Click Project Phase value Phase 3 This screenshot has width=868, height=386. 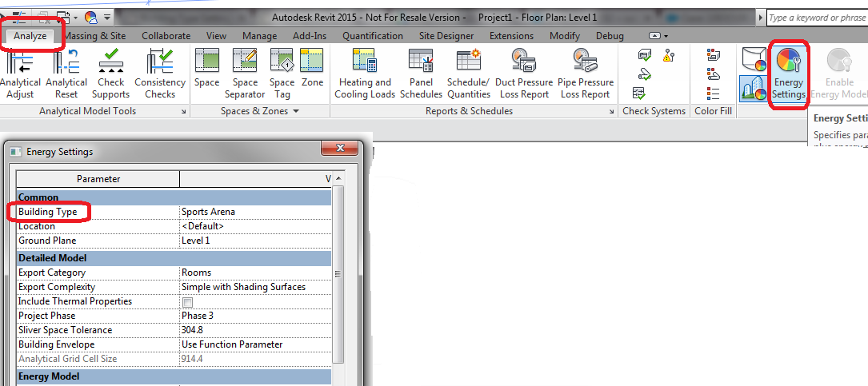pyautogui.click(x=256, y=316)
